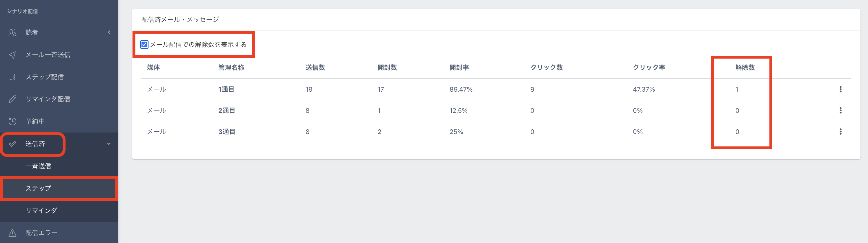Select リマインダ under 送信済 menu

pos(41,211)
